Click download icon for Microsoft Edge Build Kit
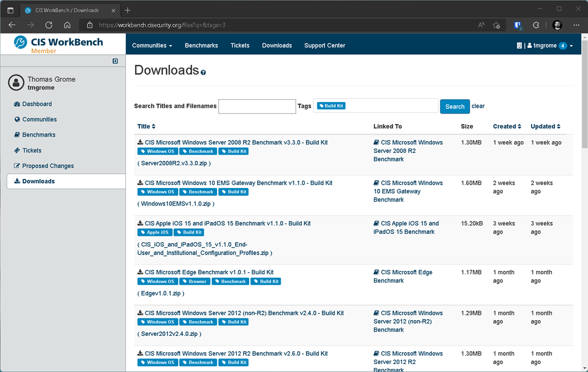This screenshot has height=372, width=588. [140, 272]
